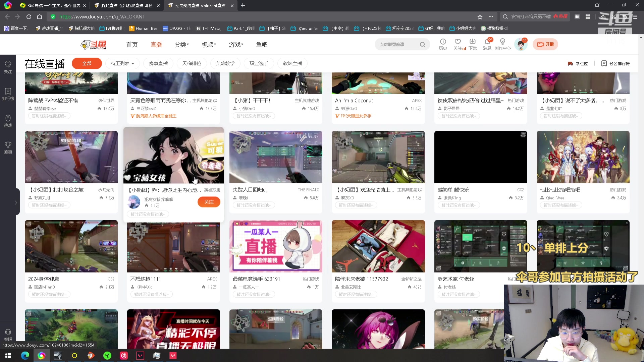Go to browser home page

pos(40,17)
